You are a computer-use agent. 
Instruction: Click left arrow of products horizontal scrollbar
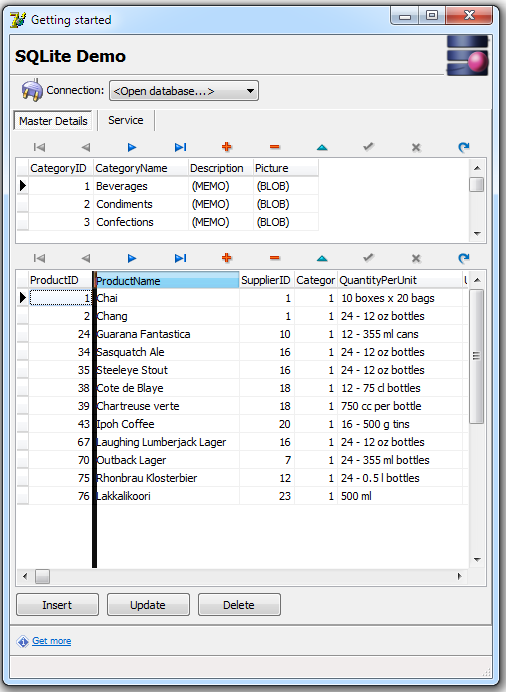point(25,576)
